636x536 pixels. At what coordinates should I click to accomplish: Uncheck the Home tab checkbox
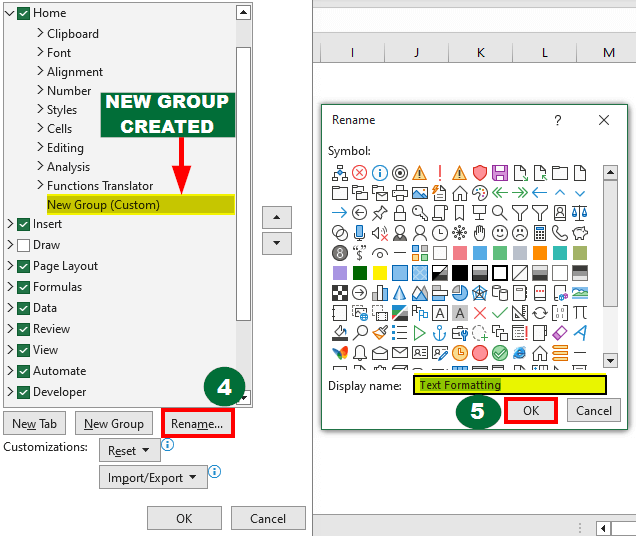point(24,13)
